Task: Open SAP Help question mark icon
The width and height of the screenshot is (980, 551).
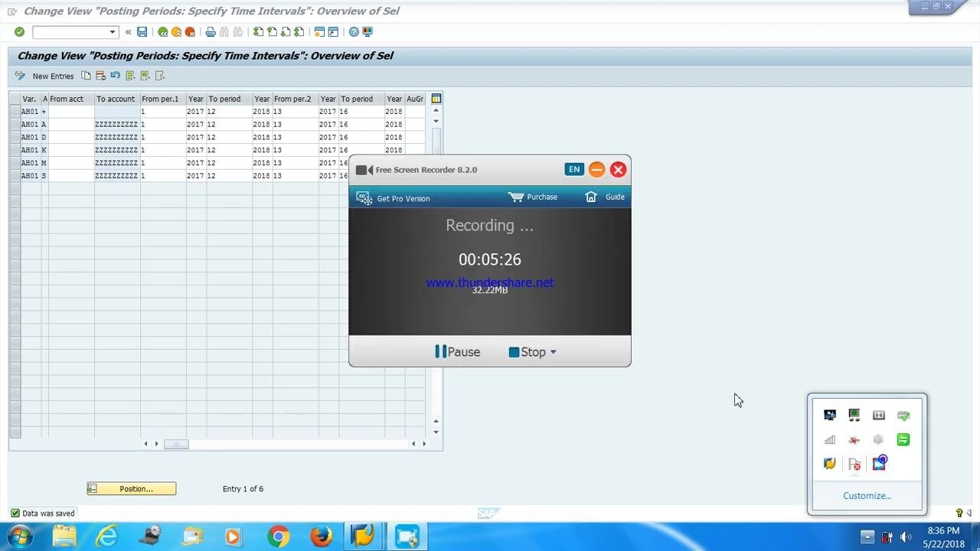Action: pyautogui.click(x=354, y=31)
